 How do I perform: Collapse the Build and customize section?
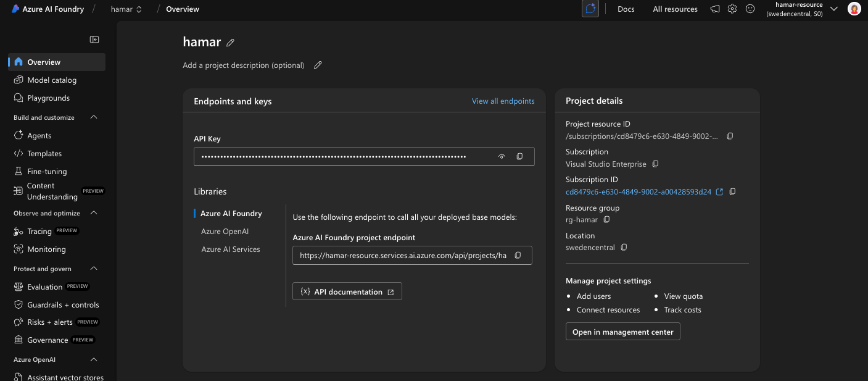(94, 117)
